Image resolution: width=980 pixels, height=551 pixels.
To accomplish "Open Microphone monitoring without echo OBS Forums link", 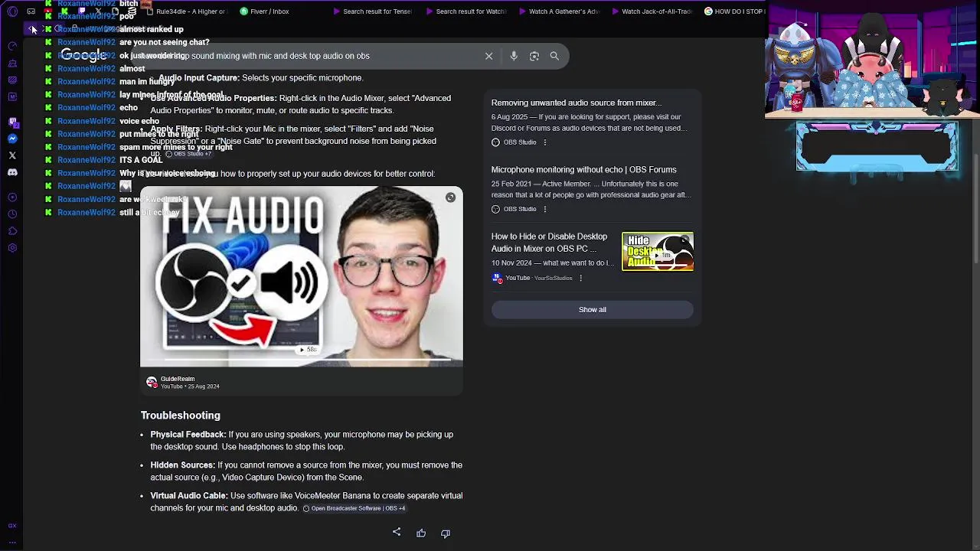I will [584, 170].
